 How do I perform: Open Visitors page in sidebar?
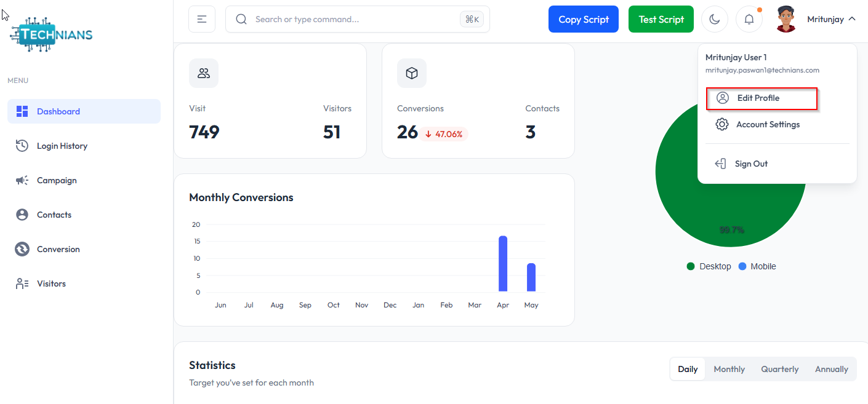tap(51, 283)
